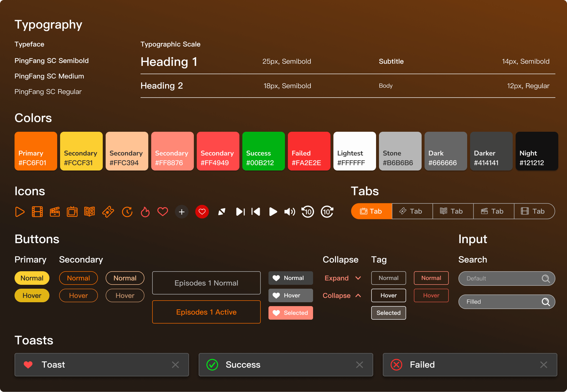This screenshot has width=567, height=392.
Task: Click the outlined heart icon in Icons row
Action: [x=163, y=212]
